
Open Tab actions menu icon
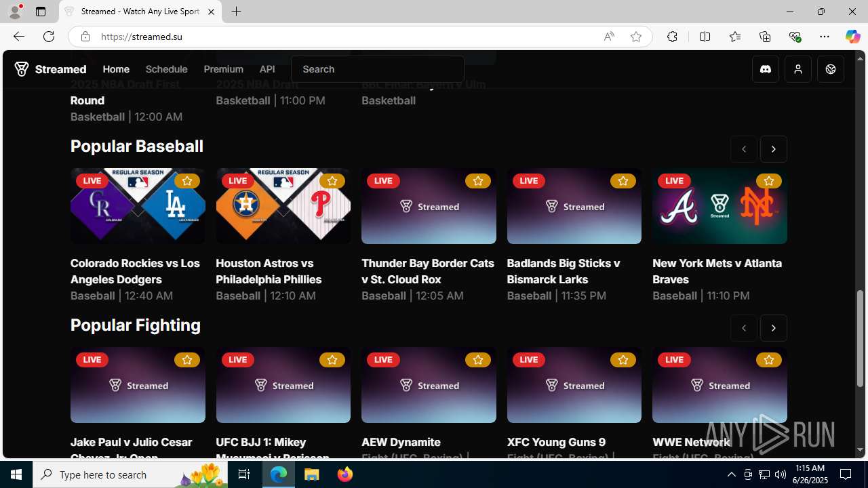(x=40, y=12)
